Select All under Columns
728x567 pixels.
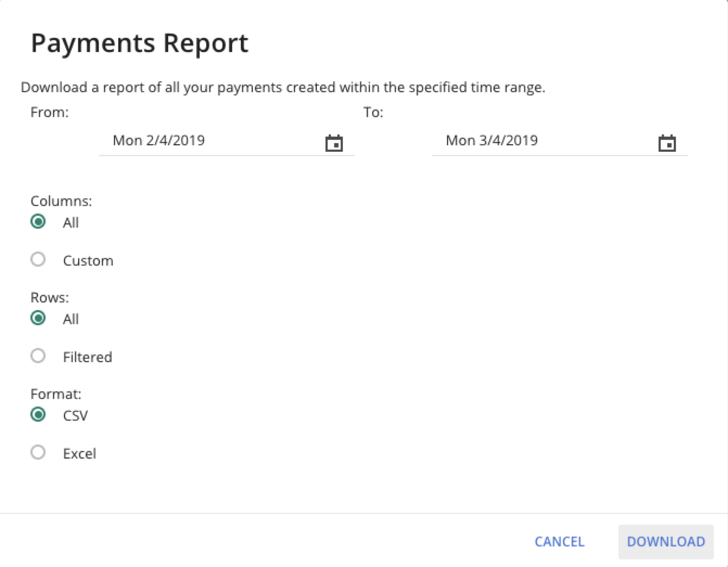pos(38,222)
